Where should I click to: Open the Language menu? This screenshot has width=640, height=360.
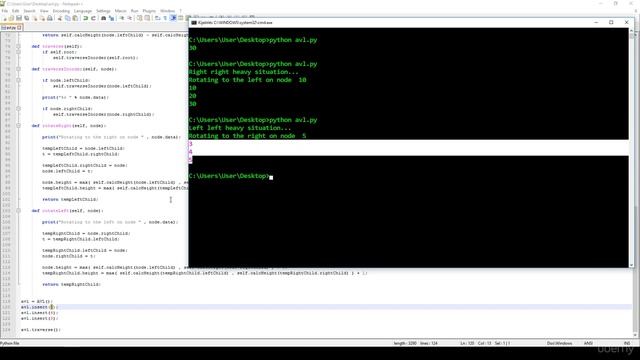tap(83, 11)
